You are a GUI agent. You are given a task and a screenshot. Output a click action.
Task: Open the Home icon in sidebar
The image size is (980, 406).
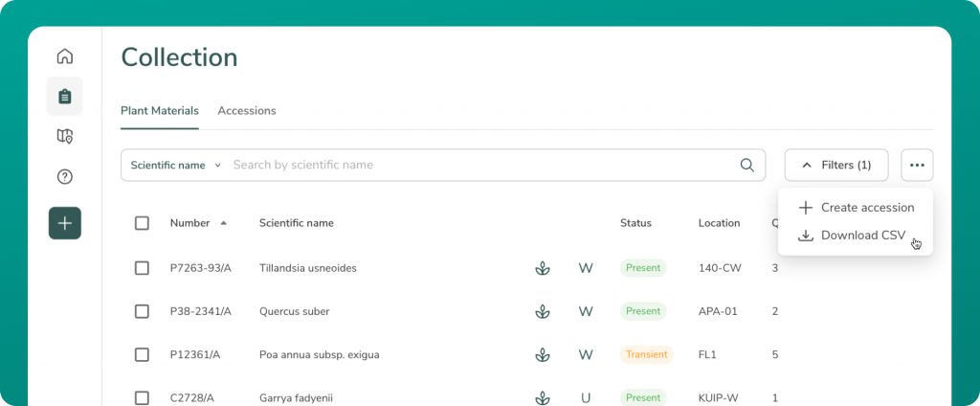[x=64, y=56]
